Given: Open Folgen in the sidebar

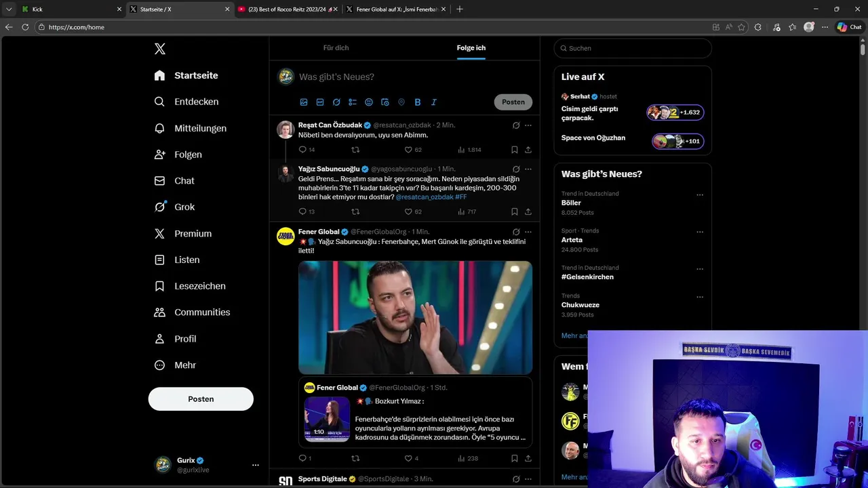Looking at the screenshot, I should pos(178,155).
